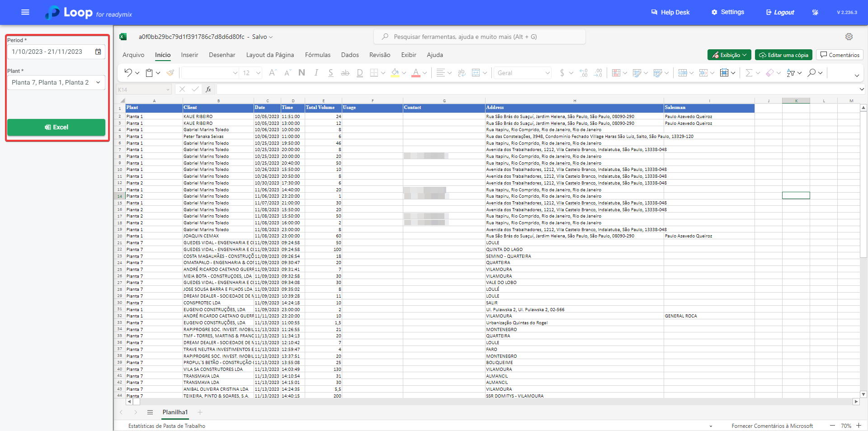This screenshot has width=868, height=431.
Task: Click the magnifier Find icon in ribbon
Action: click(x=812, y=73)
